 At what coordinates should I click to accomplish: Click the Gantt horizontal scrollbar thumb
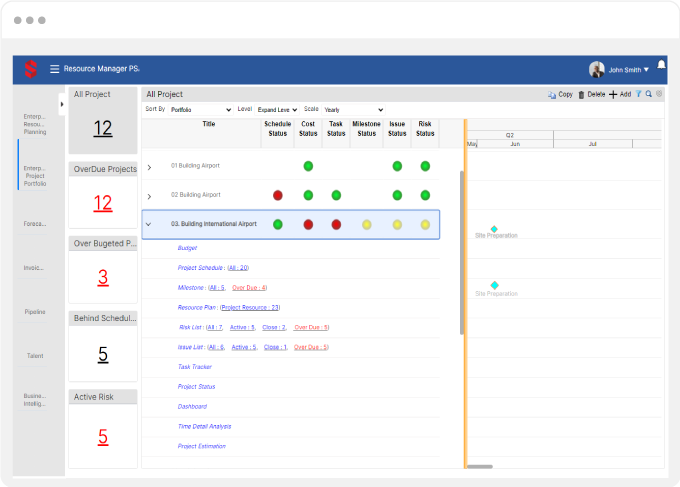480,467
